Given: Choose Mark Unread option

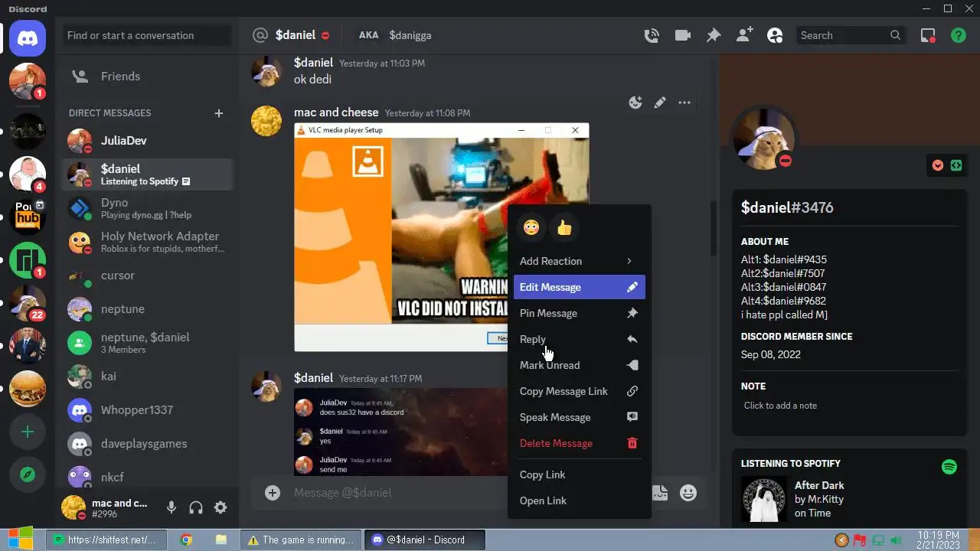Looking at the screenshot, I should tap(580, 365).
